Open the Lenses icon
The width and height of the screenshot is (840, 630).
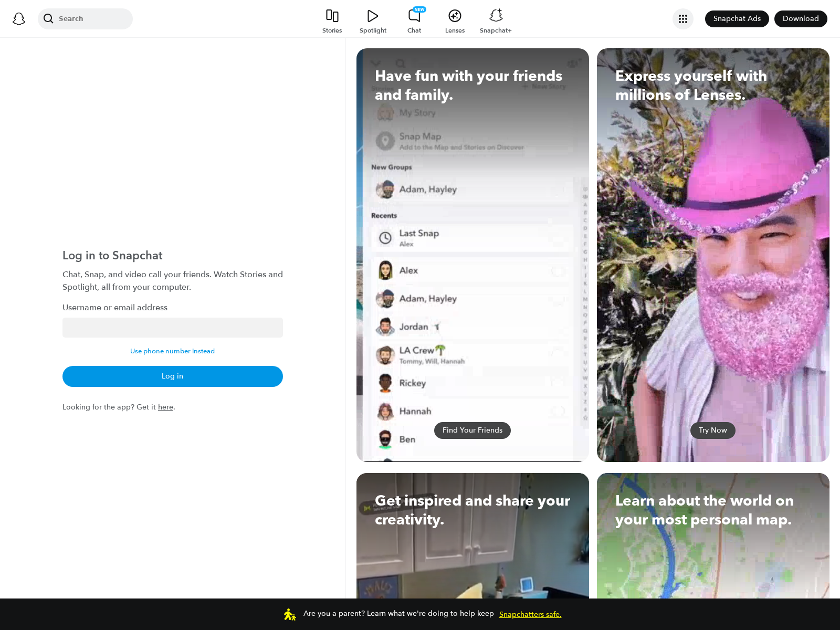click(455, 16)
